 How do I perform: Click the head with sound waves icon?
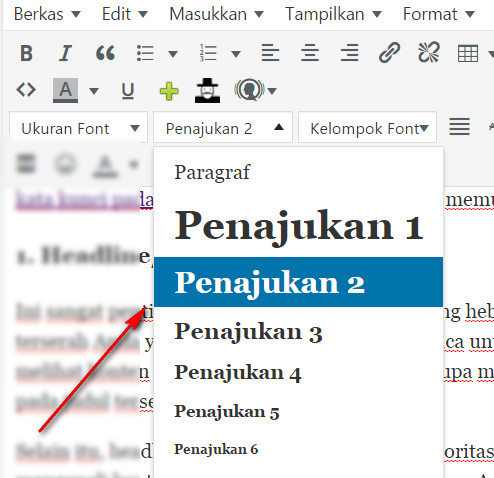pos(249,90)
